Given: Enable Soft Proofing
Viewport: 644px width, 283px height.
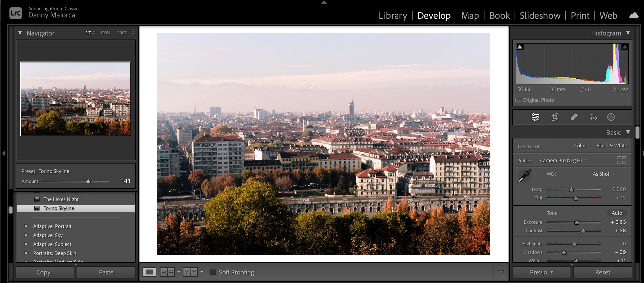Looking at the screenshot, I should (213, 272).
